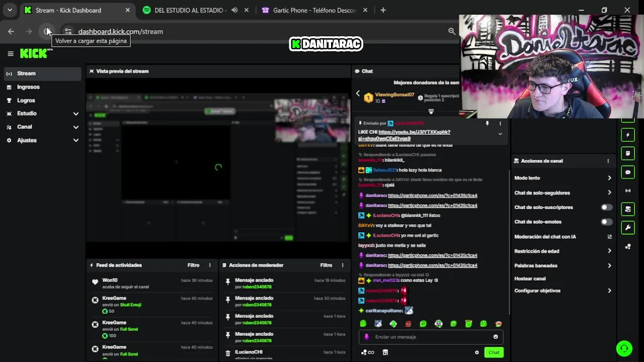
Task: Insert the blue shield emote from quick emotes
Action: pyautogui.click(x=378, y=324)
